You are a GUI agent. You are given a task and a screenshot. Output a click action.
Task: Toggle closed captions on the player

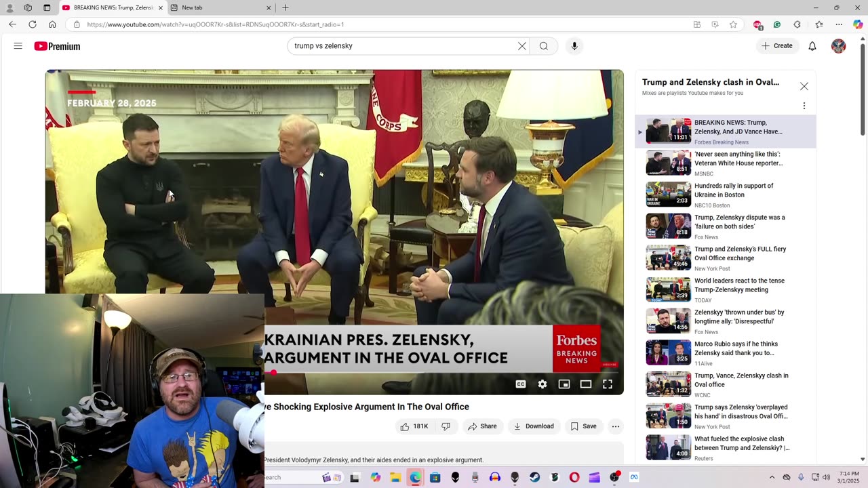click(521, 384)
